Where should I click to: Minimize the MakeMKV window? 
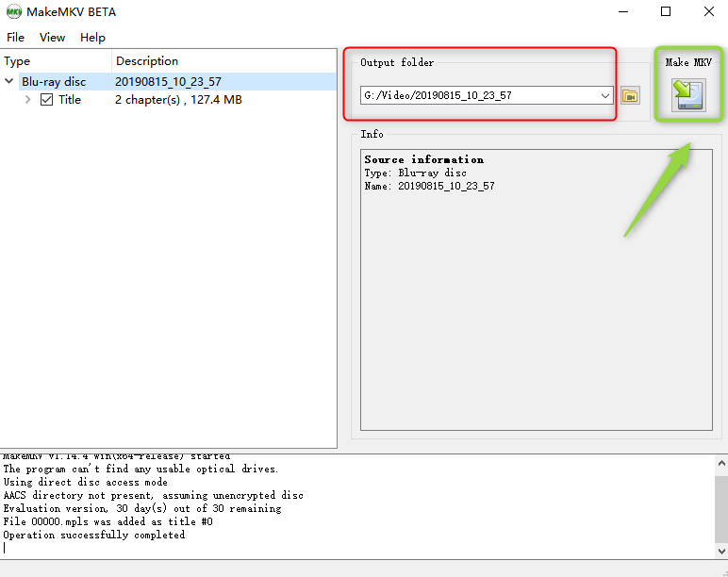(x=623, y=11)
